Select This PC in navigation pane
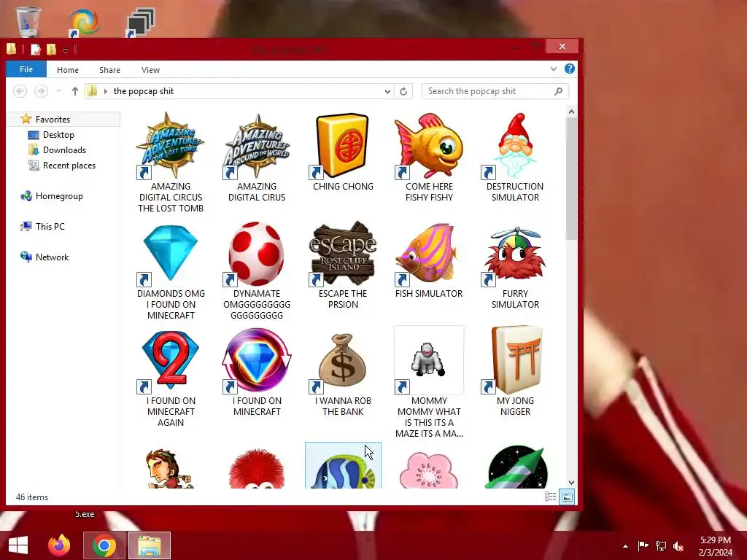 tap(50, 227)
